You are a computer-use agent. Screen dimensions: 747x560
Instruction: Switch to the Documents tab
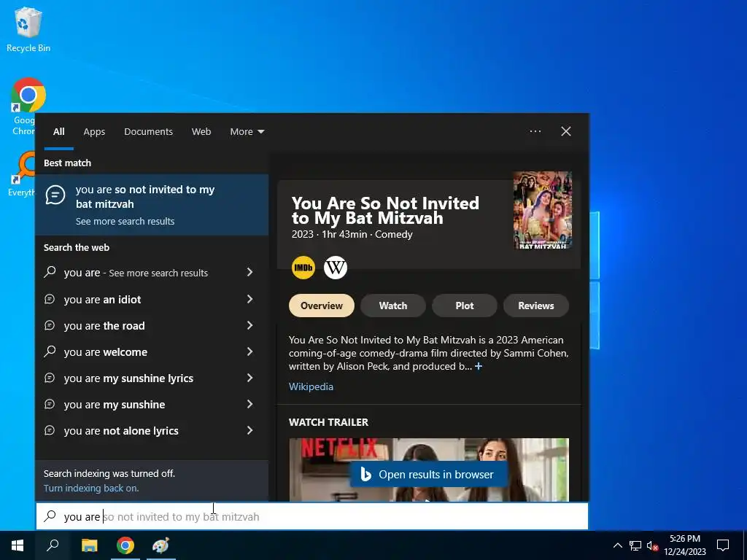[x=148, y=132]
